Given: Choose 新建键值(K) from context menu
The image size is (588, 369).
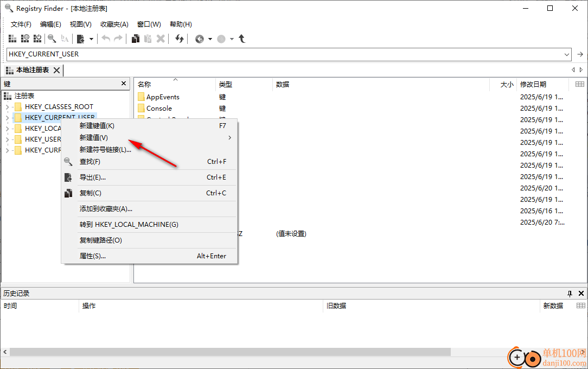Looking at the screenshot, I should pos(150,126).
